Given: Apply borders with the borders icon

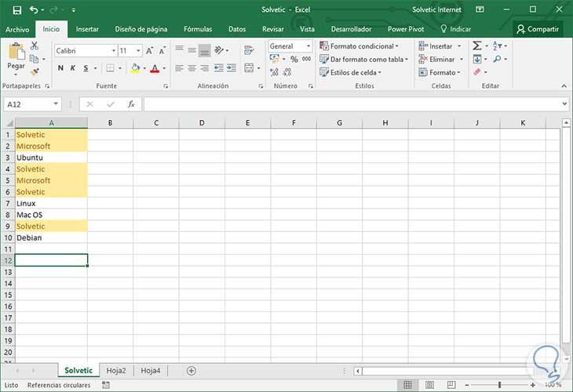Looking at the screenshot, I should tap(110, 68).
